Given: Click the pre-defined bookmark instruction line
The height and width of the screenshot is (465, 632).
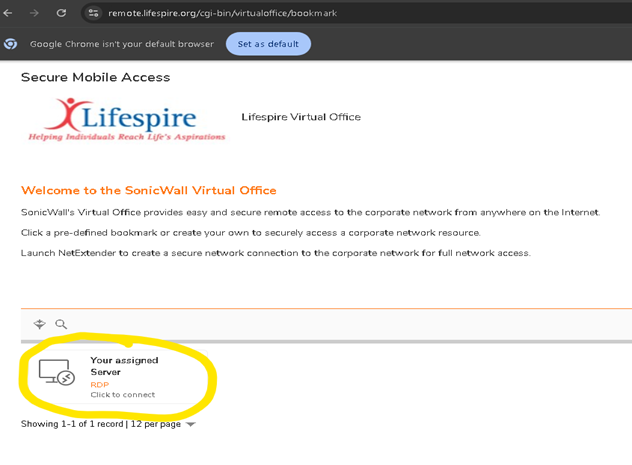Looking at the screenshot, I should [251, 233].
